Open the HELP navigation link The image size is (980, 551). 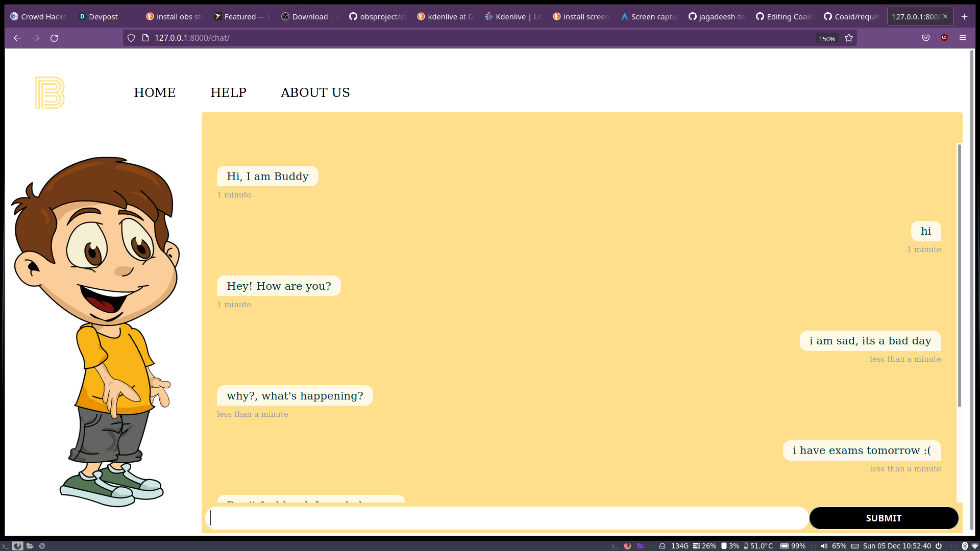click(228, 92)
